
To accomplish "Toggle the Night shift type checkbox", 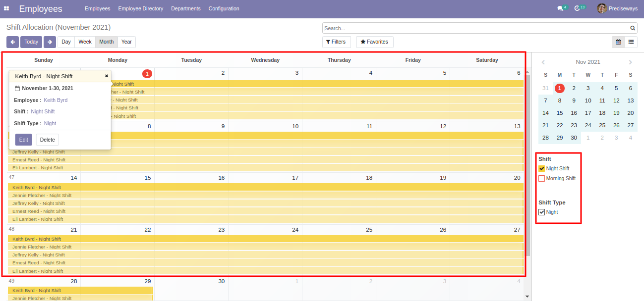I will (x=542, y=212).
